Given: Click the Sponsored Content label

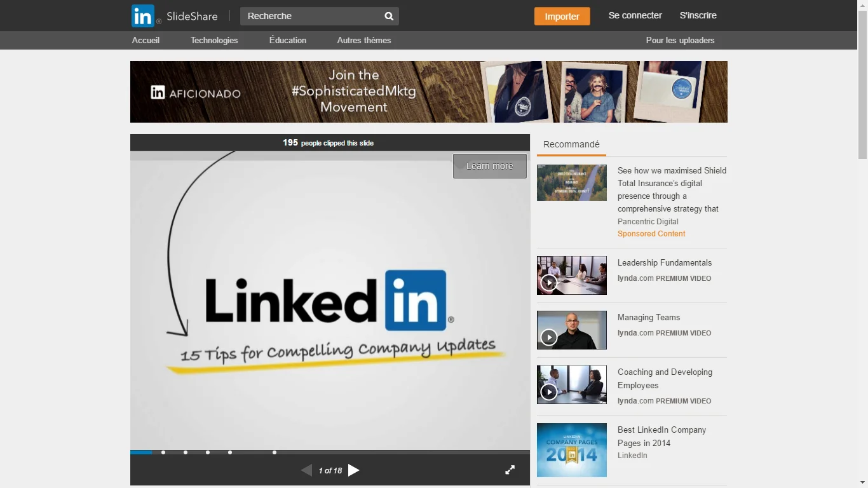Looking at the screenshot, I should (651, 234).
